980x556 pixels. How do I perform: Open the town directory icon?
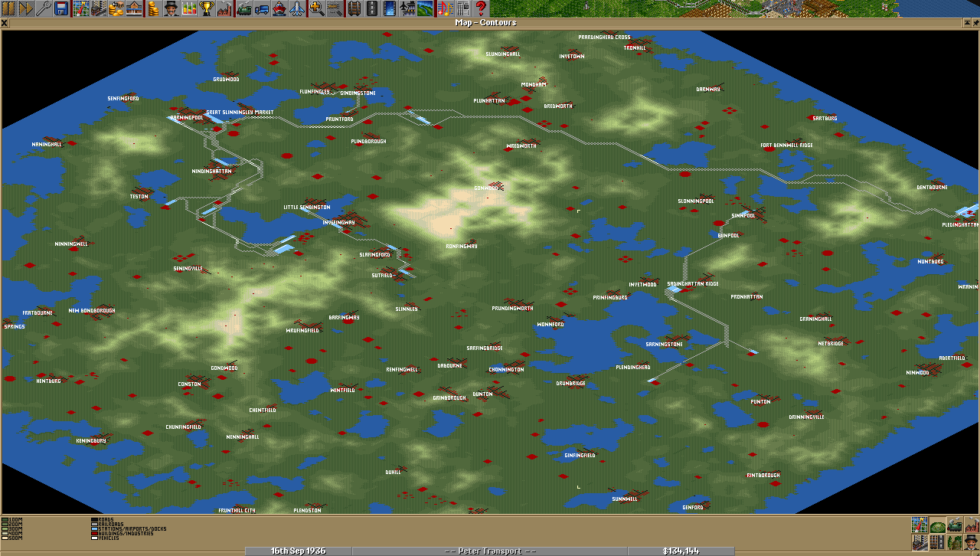coord(98,8)
